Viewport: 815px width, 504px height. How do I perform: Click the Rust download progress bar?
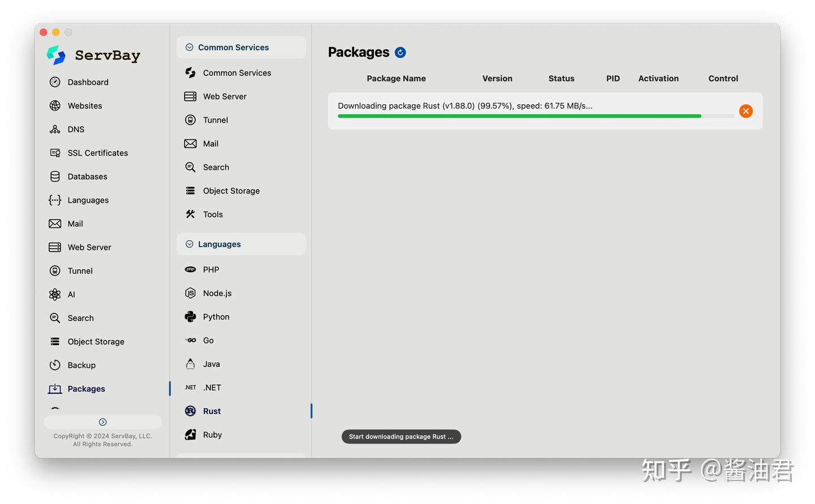point(536,116)
